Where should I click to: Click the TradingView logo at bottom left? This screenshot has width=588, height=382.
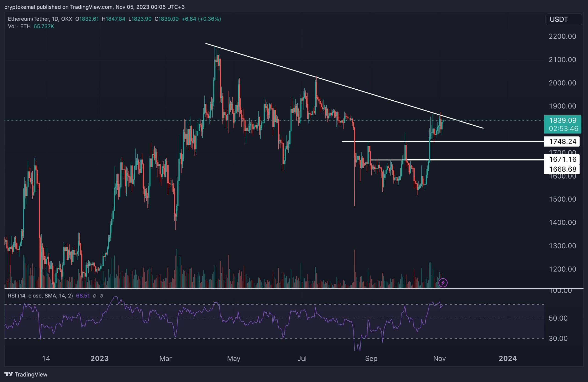26,374
